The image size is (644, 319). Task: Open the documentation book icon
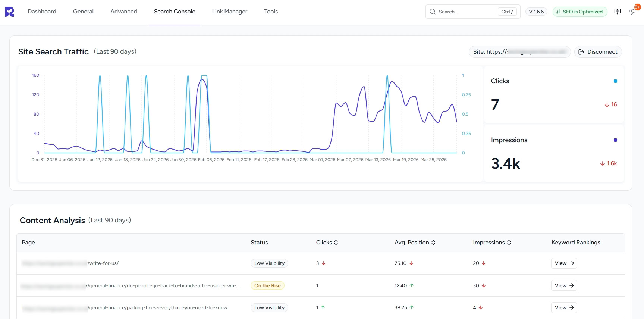pos(618,12)
